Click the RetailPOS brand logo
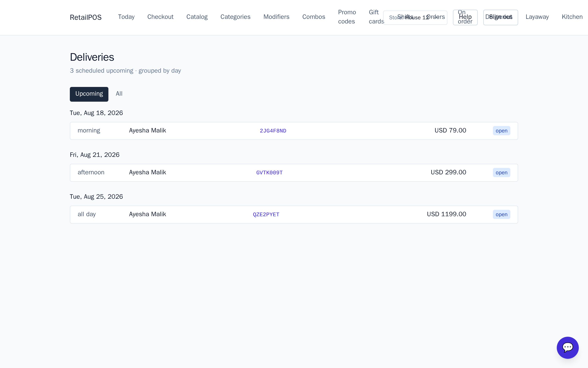Screen dimensions: 588x368 85,17
